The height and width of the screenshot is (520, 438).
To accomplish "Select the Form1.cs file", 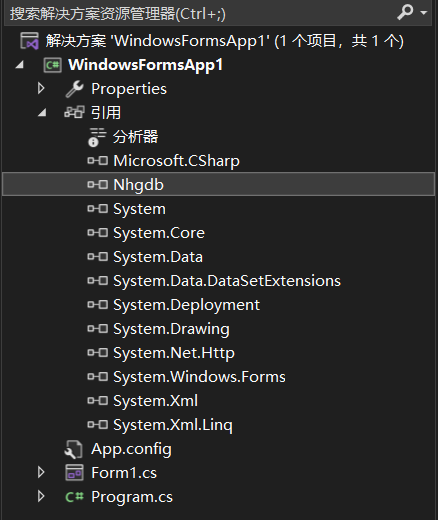I will pos(124,473).
